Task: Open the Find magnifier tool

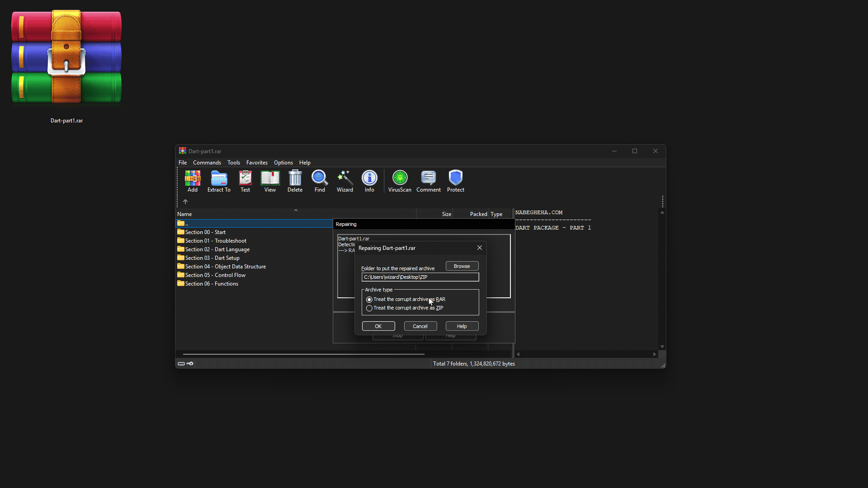Action: 320,181
